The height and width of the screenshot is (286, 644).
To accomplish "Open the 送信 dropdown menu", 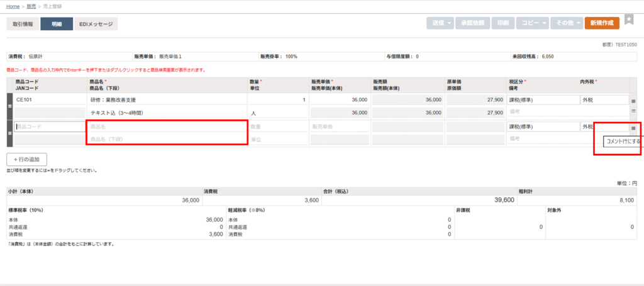I will click(439, 23).
